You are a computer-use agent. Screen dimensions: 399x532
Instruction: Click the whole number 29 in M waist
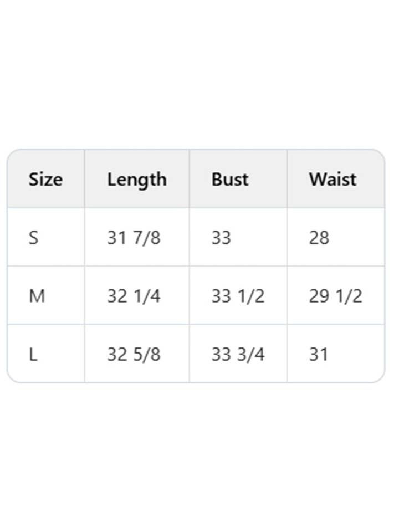(x=319, y=296)
